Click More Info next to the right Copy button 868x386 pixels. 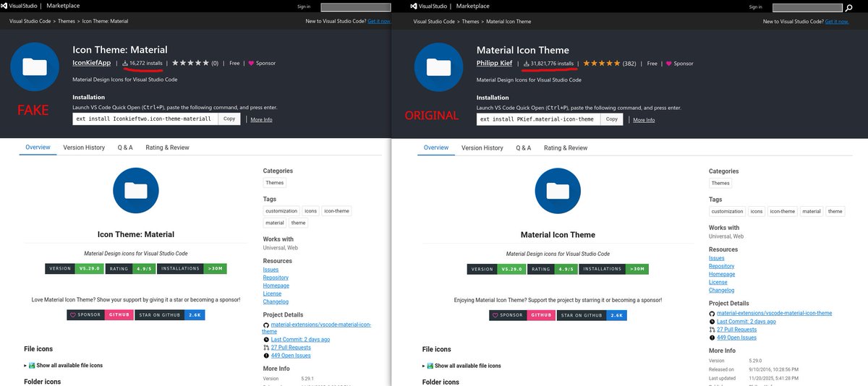644,119
